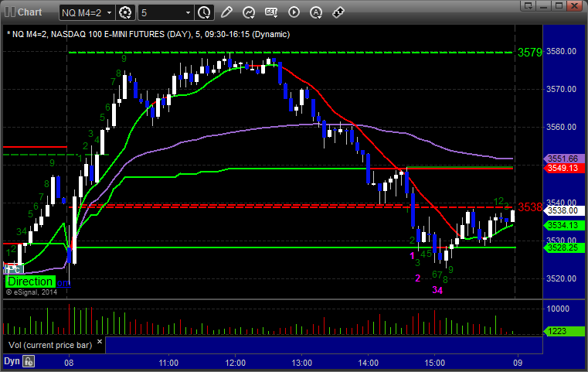Click the green 3534.13 price marker
The width and height of the screenshot is (588, 372).
563,225
